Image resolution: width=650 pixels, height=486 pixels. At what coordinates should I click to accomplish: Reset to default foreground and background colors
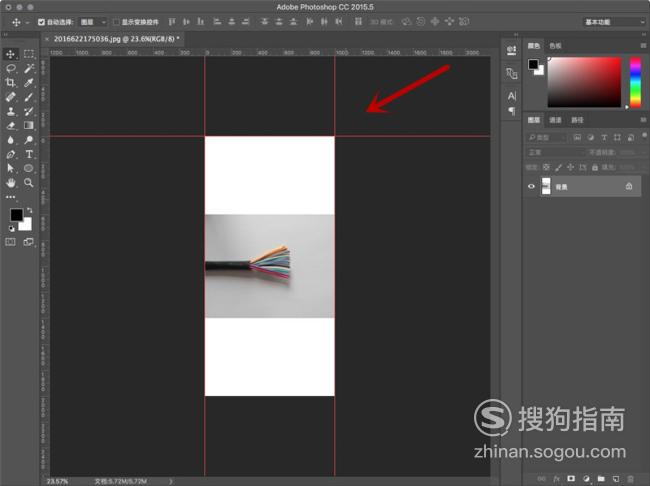click(12, 228)
